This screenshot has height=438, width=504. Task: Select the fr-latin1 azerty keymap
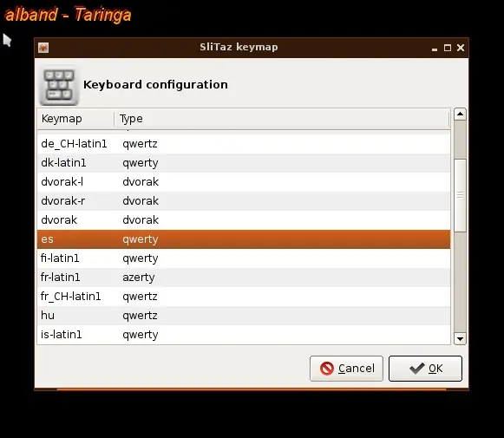tap(244, 278)
